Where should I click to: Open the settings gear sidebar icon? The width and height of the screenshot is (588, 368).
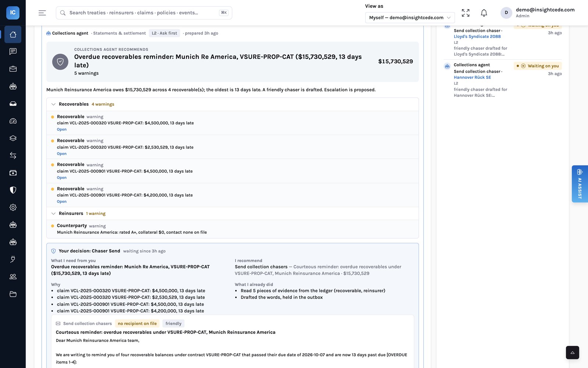pos(13,207)
